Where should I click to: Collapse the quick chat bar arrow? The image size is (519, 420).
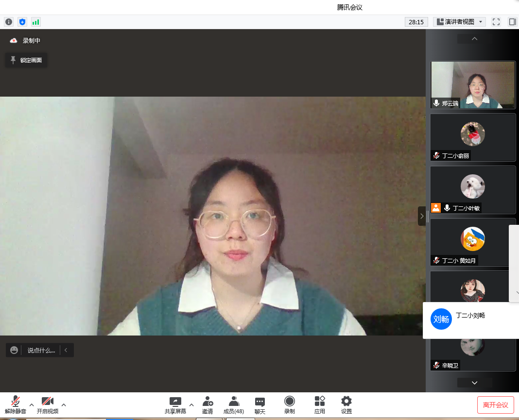tap(66, 350)
